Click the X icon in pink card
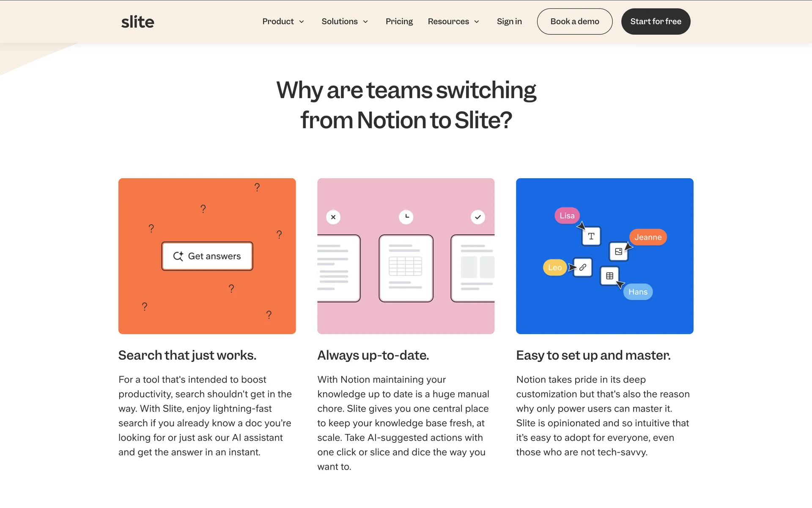812x508 pixels. point(333,217)
